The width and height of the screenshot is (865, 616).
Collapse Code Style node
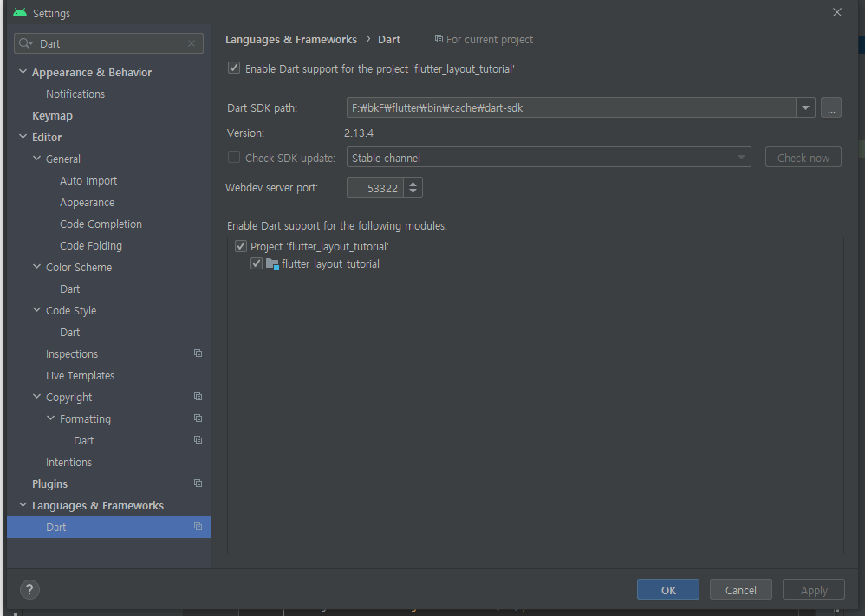(x=37, y=310)
